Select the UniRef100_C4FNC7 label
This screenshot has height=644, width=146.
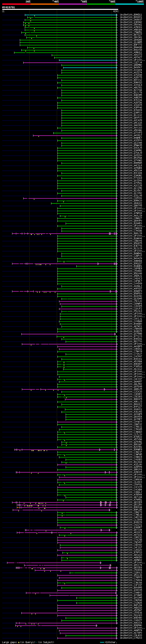[131, 281]
